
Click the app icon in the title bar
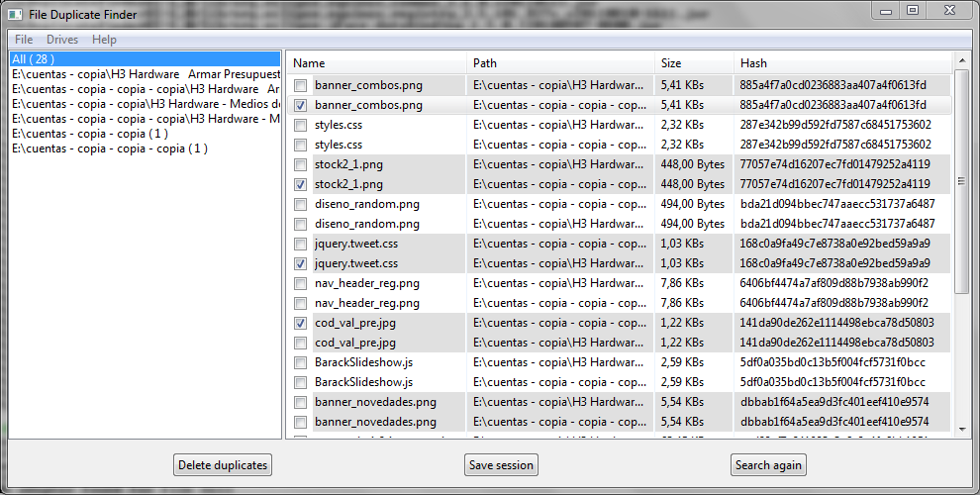[x=16, y=14]
